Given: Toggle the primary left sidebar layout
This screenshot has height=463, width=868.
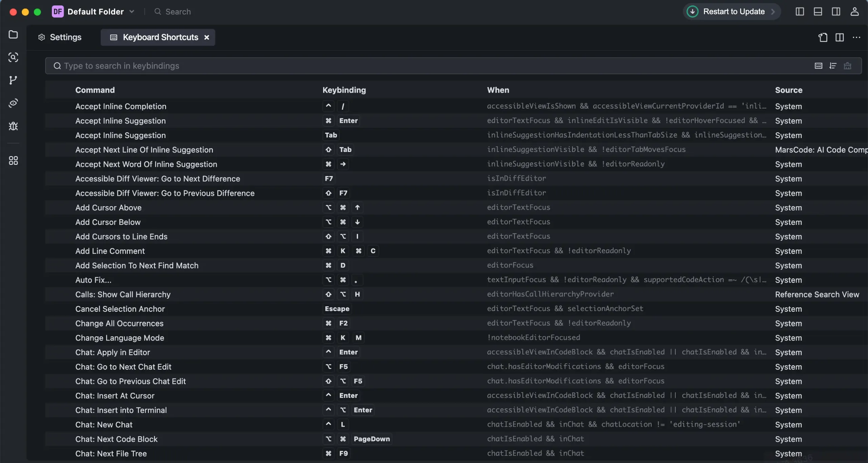Looking at the screenshot, I should [x=800, y=12].
